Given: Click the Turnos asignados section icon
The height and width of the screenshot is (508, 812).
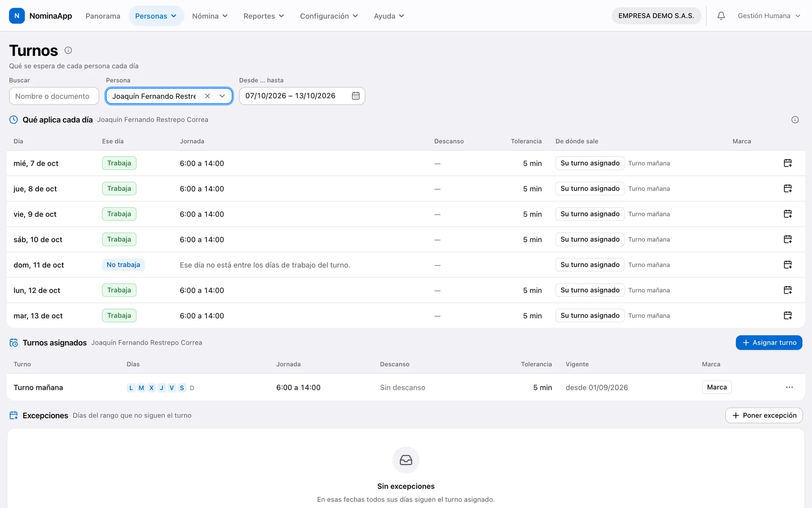Looking at the screenshot, I should point(14,342).
